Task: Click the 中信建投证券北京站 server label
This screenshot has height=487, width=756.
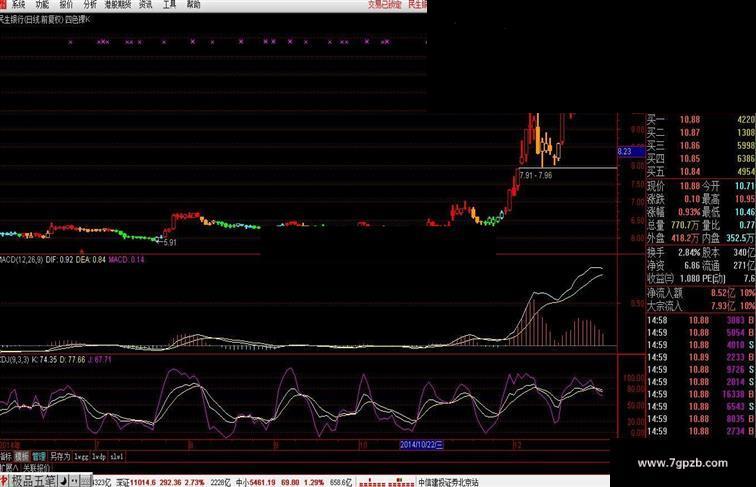Action: tap(448, 482)
